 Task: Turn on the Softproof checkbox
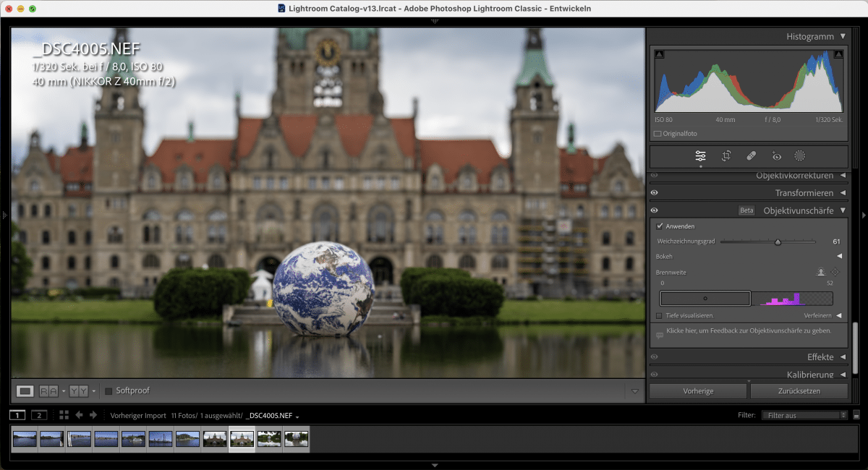[x=109, y=391]
